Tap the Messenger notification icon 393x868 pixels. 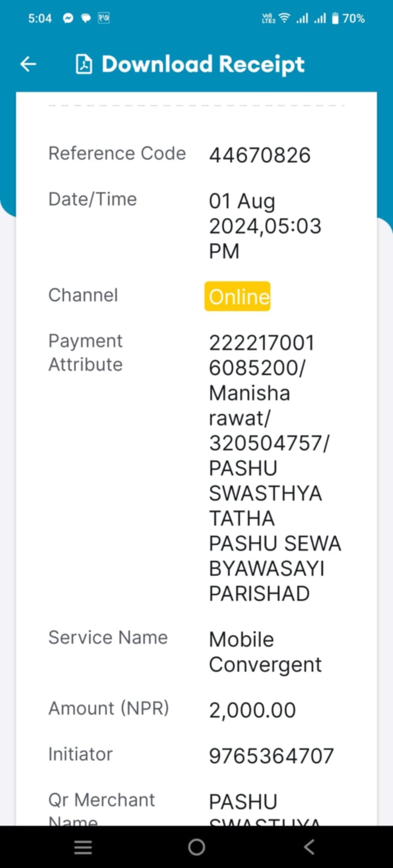click(68, 18)
